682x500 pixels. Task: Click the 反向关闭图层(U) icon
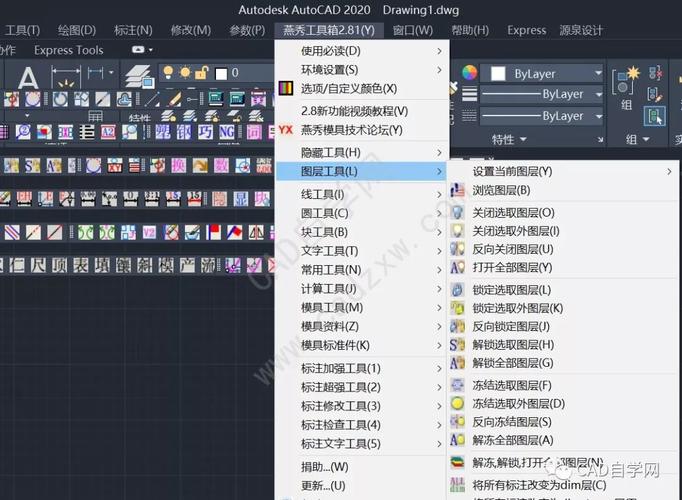[457, 249]
